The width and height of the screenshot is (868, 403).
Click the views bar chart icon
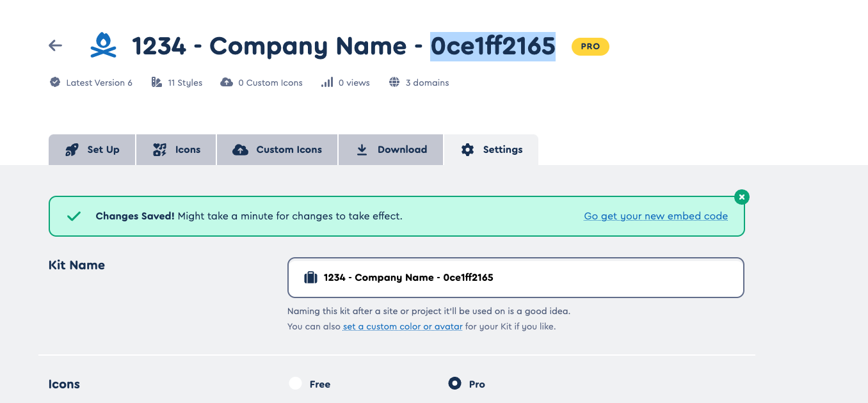(327, 83)
